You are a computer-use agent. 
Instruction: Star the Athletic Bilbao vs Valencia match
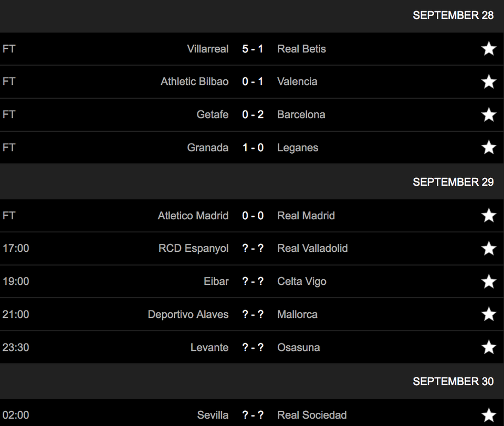489,81
